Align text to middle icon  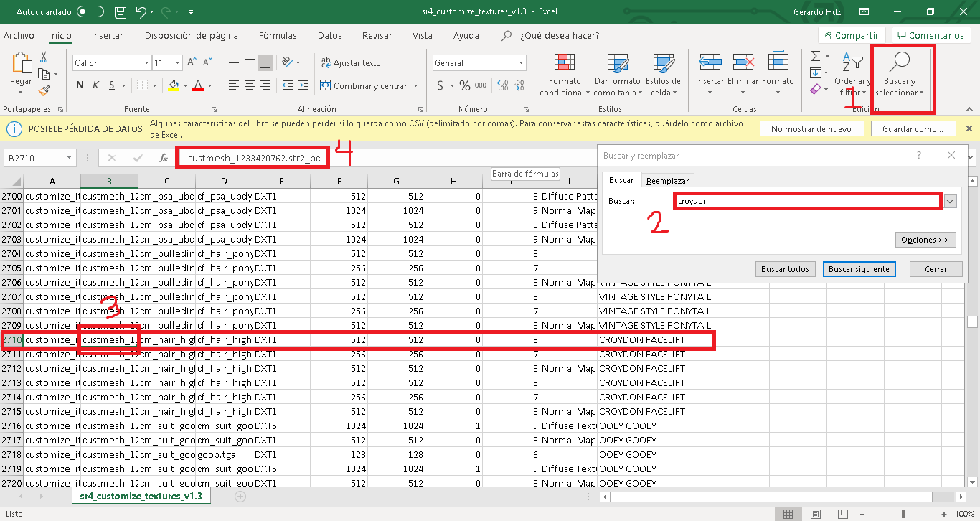pyautogui.click(x=249, y=63)
